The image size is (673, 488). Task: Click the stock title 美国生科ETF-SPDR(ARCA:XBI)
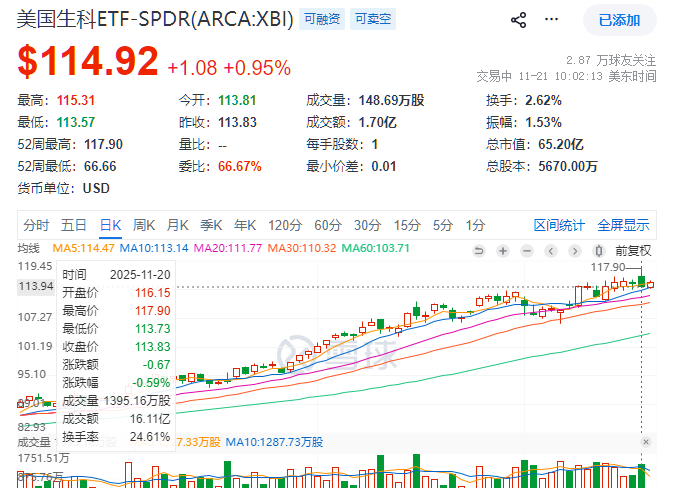tap(155, 19)
